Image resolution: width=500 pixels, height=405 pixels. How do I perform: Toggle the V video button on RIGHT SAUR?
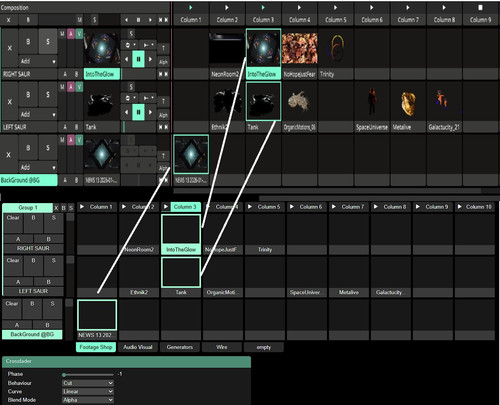pyautogui.click(x=79, y=34)
